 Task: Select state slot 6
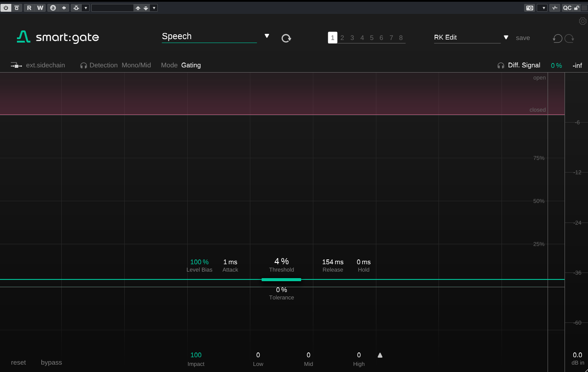(x=381, y=38)
